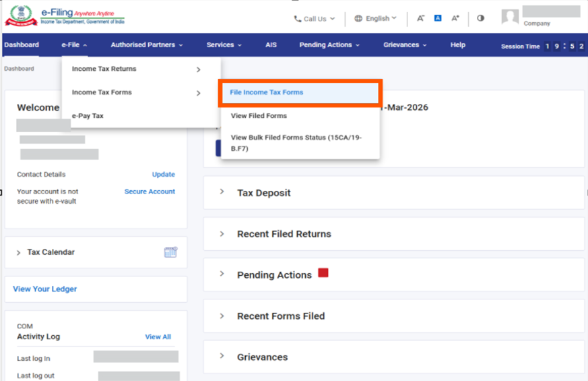Image resolution: width=588 pixels, height=381 pixels.
Task: Toggle the high contrast mode icon
Action: [x=480, y=18]
